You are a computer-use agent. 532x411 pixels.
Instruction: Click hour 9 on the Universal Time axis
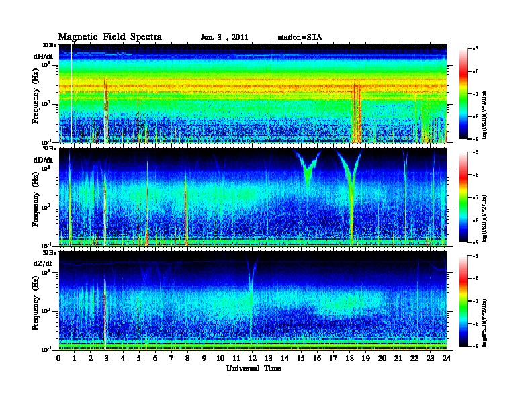(204, 358)
